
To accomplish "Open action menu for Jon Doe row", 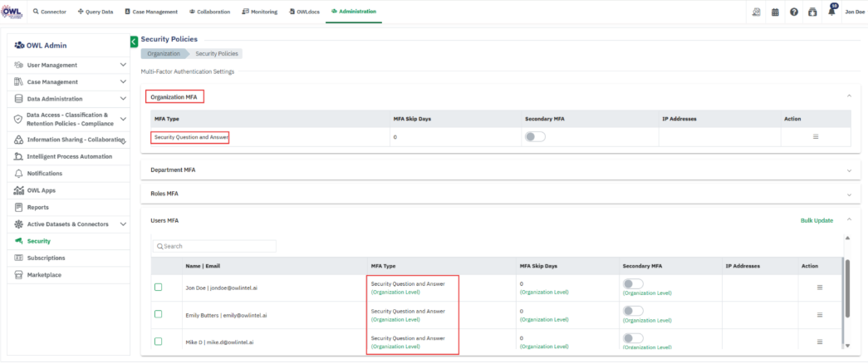I will click(x=820, y=288).
